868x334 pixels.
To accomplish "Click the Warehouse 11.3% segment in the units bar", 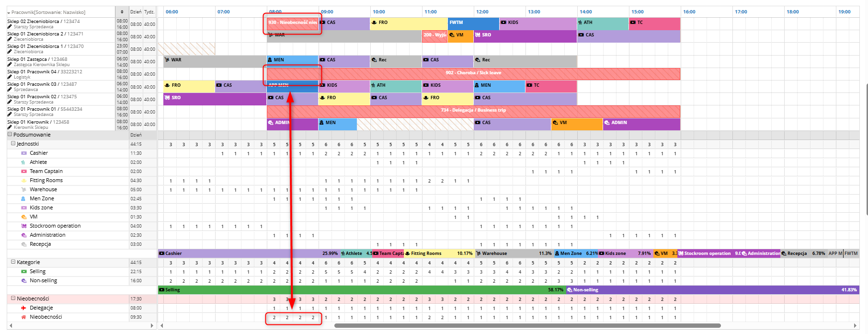I will [514, 253].
